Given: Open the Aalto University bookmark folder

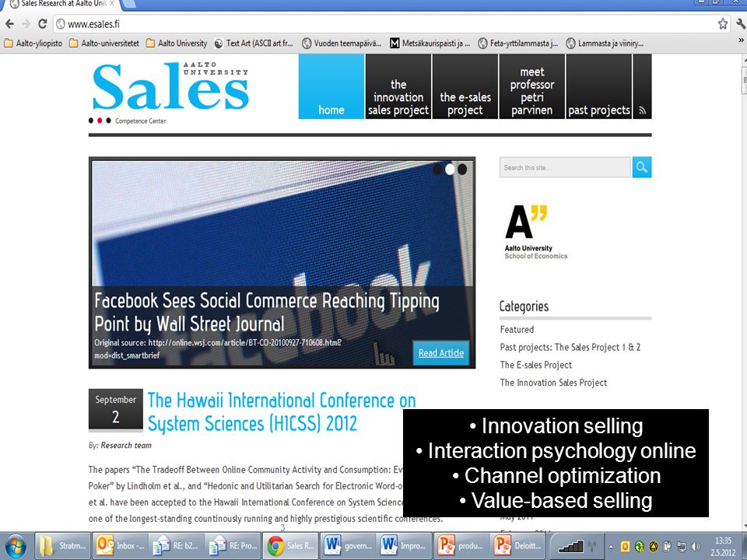Looking at the screenshot, I should tap(177, 44).
